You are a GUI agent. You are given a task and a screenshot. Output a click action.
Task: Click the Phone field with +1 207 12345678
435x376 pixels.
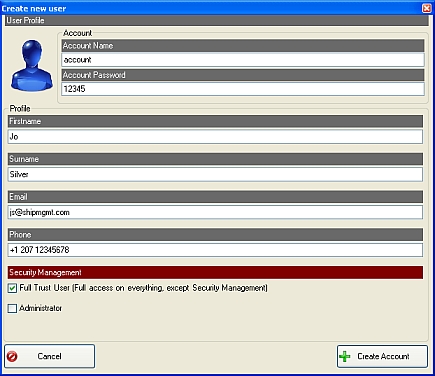pos(215,250)
